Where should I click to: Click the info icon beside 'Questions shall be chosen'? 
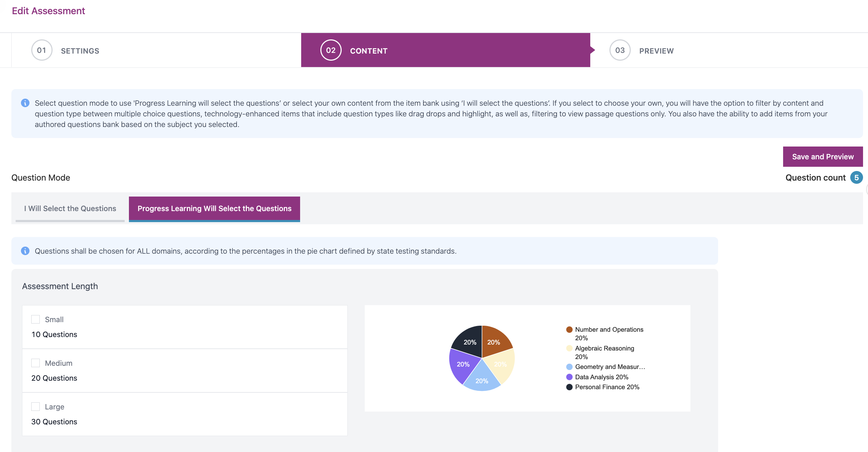tap(25, 251)
